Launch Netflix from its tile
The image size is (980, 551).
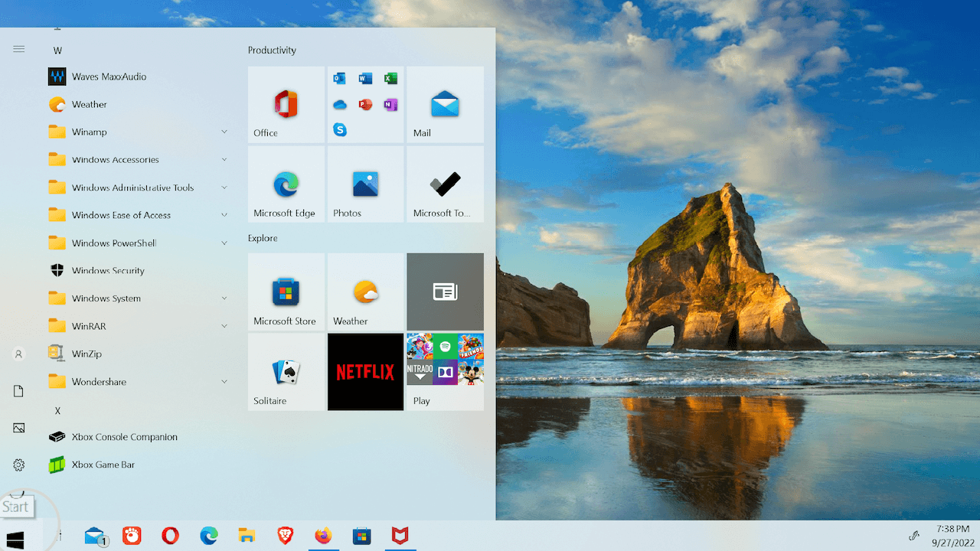click(365, 372)
